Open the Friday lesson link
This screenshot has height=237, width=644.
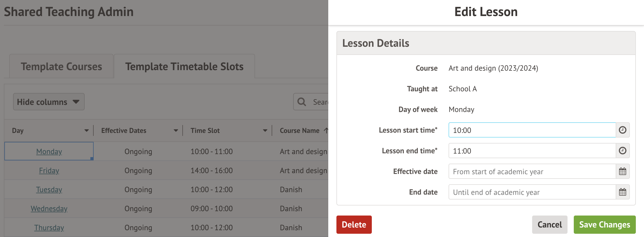tap(49, 170)
